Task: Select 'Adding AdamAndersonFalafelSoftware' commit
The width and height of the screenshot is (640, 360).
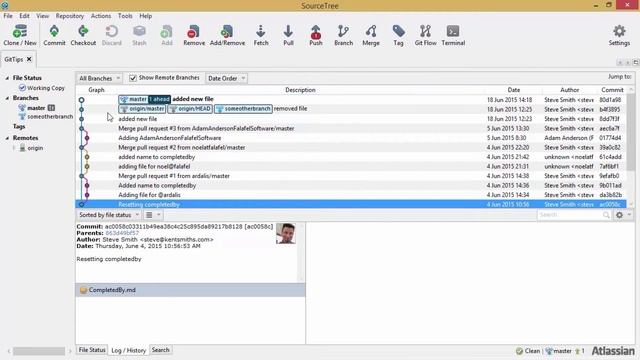Action: (351, 138)
